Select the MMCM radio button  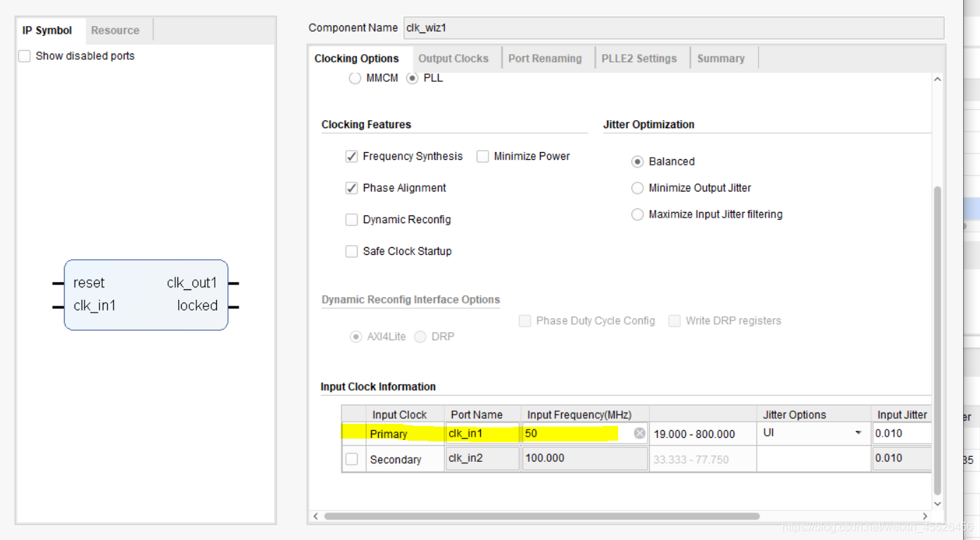point(356,78)
